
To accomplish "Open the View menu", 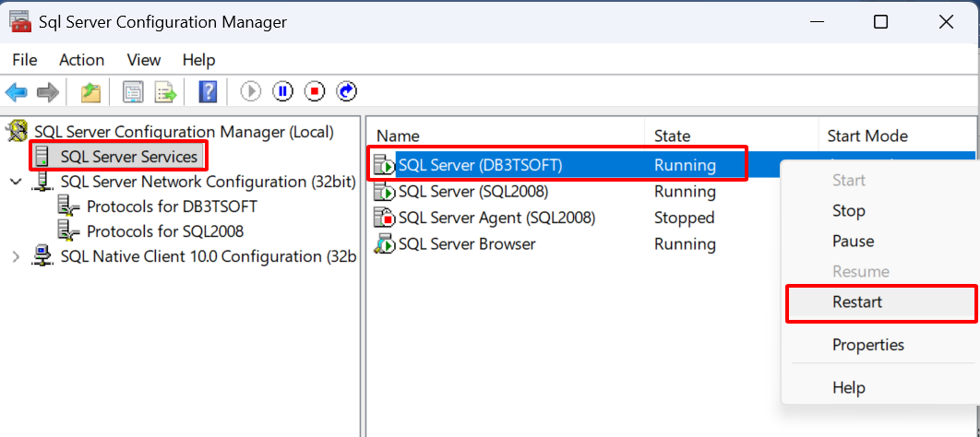I will coord(143,60).
